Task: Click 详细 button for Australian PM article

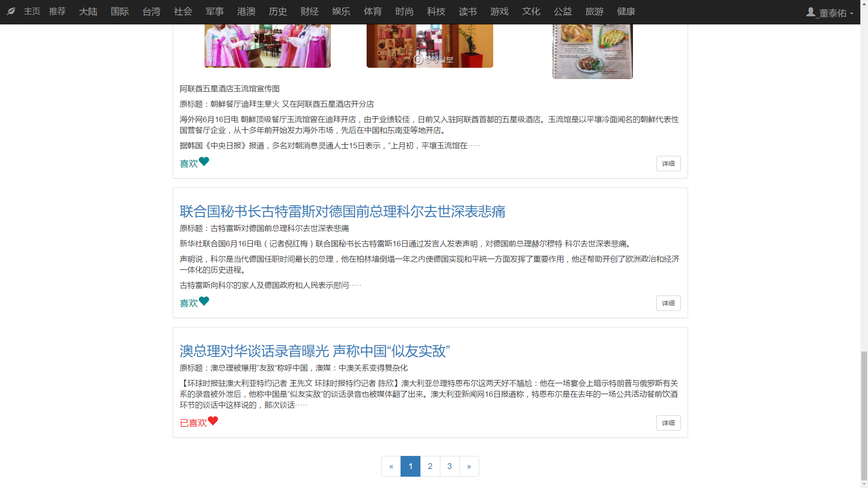Action: pyautogui.click(x=668, y=423)
